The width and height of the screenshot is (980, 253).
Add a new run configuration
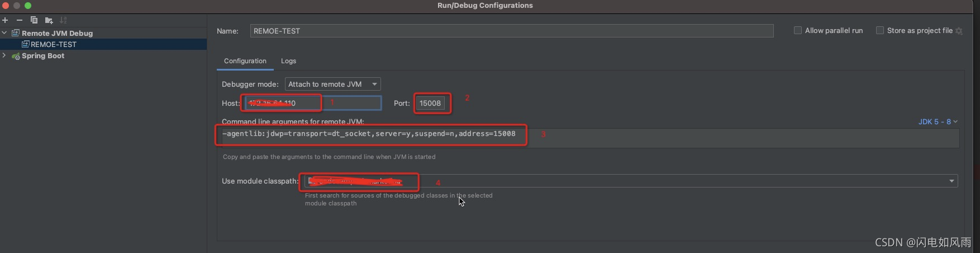point(5,20)
